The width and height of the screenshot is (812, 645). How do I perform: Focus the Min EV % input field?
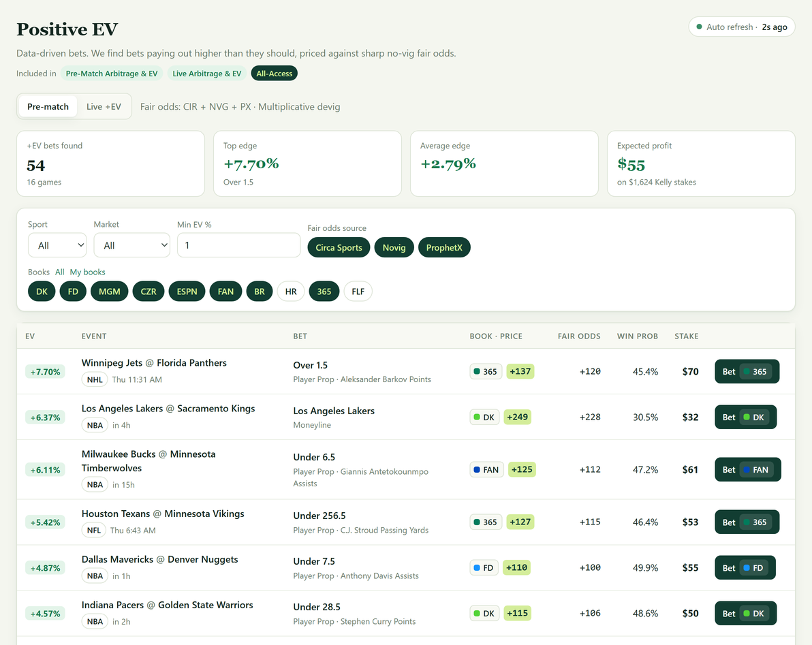[x=238, y=245]
